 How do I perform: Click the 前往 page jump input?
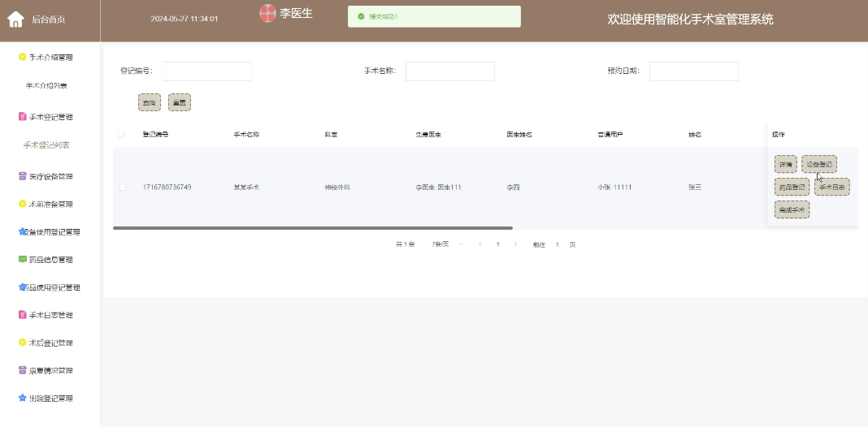tap(558, 244)
